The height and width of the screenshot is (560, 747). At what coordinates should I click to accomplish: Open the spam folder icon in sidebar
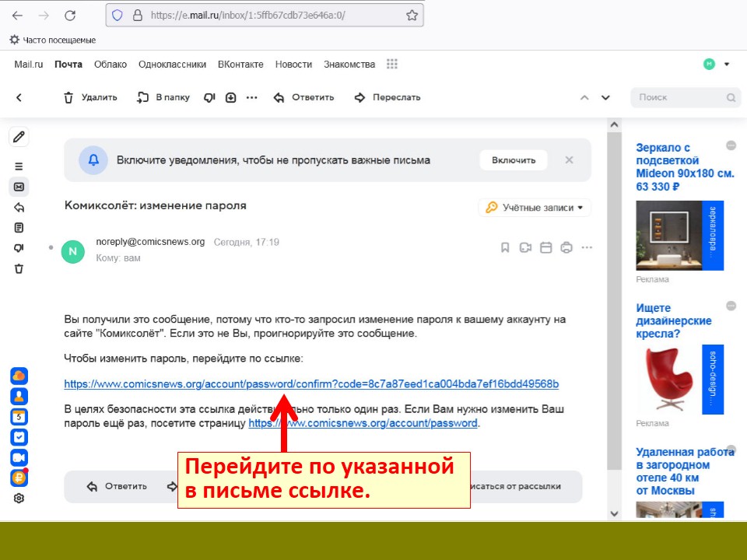click(x=19, y=248)
